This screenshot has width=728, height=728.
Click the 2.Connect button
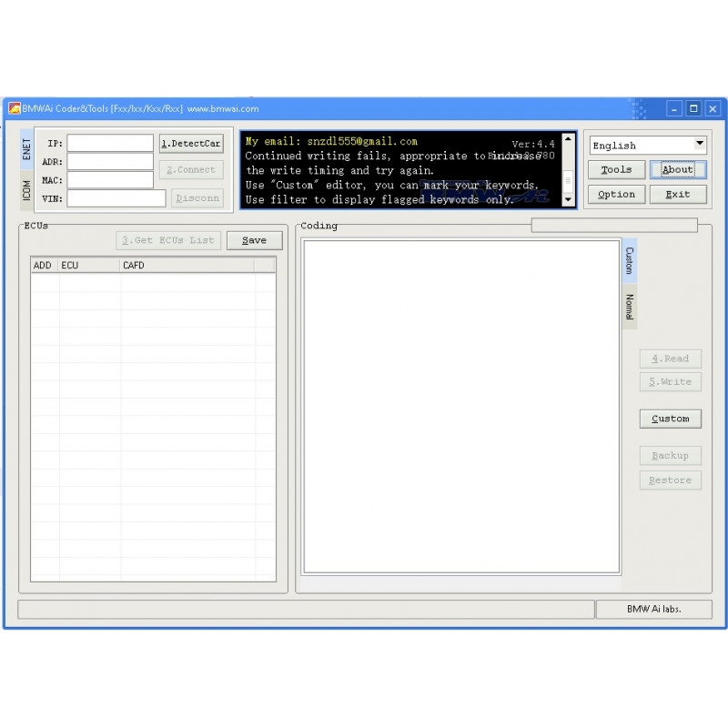pos(190,169)
